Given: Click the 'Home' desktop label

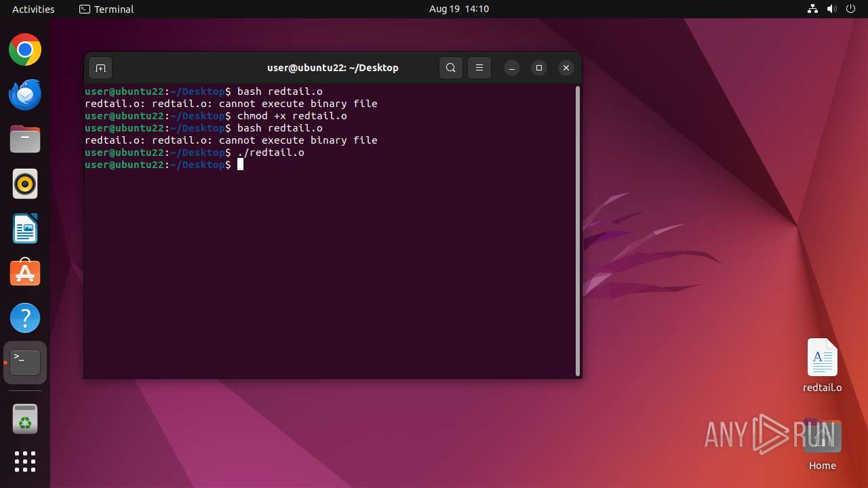Looking at the screenshot, I should coord(823,466).
